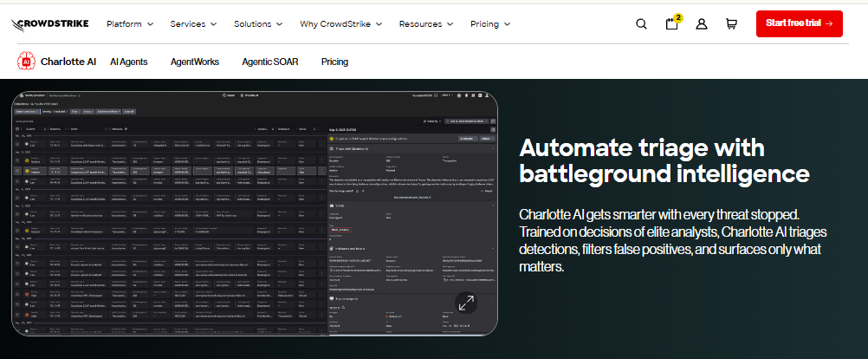
Task: Go to the Charlotte AI section link
Action: click(68, 62)
